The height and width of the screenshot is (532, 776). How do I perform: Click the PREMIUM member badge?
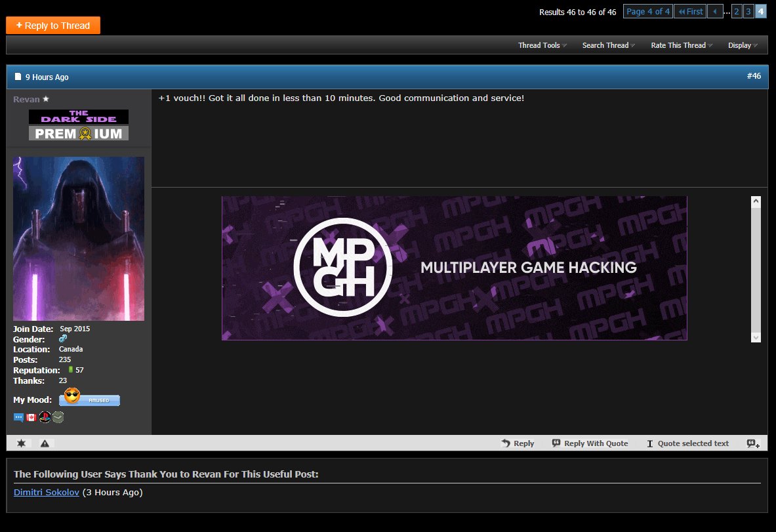(79, 133)
